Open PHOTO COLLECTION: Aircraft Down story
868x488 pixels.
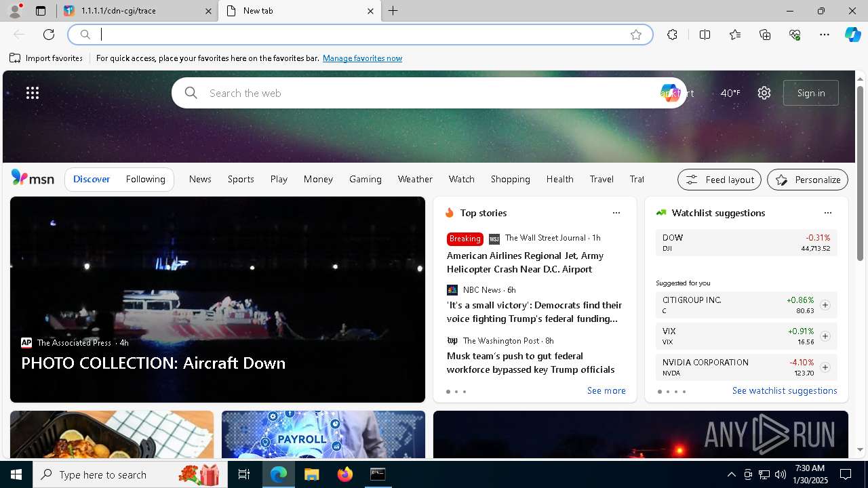click(x=153, y=363)
